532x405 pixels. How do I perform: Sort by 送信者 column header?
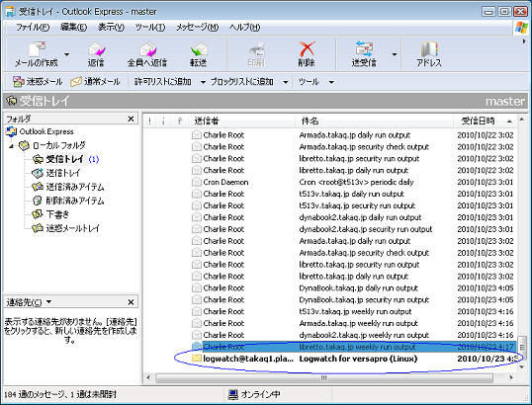241,121
